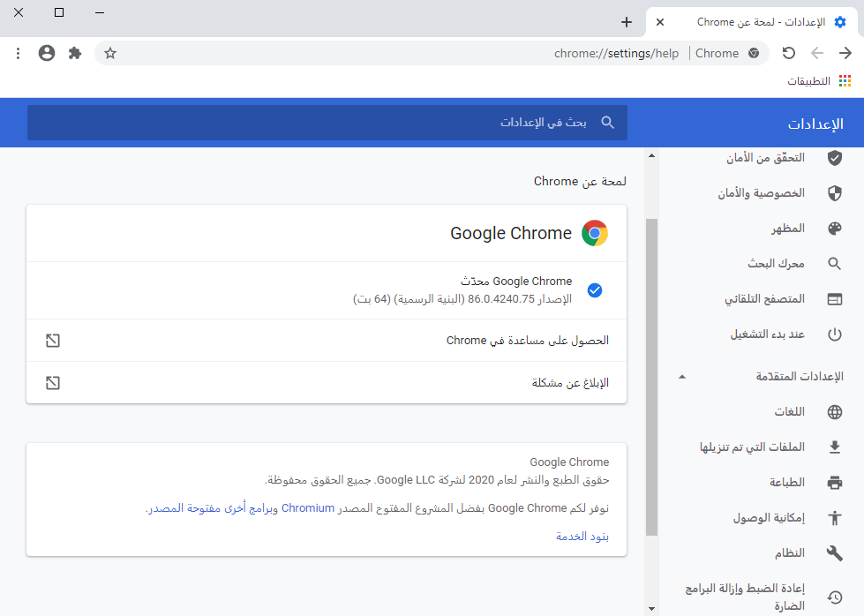864x616 pixels.
Task: Click the system wrench icon
Action: coord(835,553)
